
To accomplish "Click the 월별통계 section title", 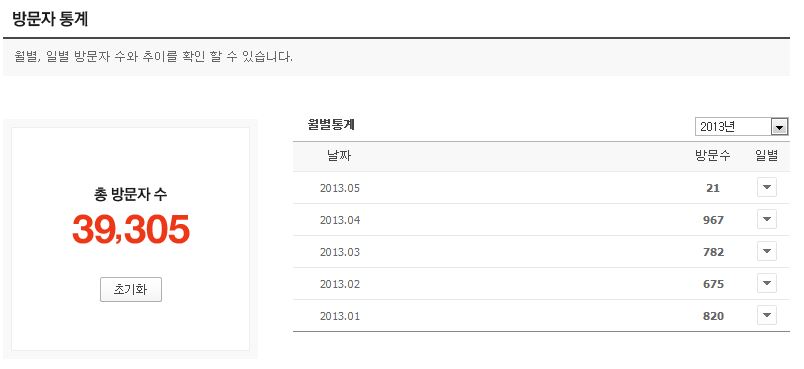I will click(x=331, y=125).
